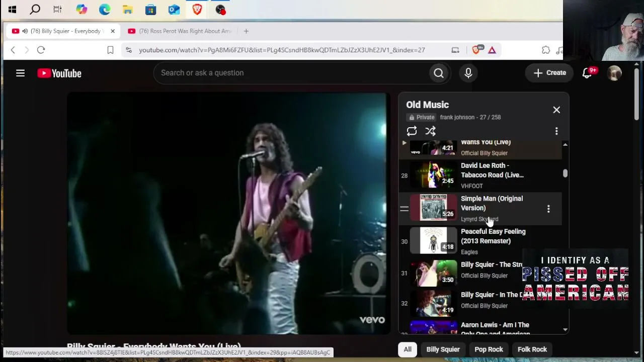This screenshot has width=644, height=362.
Task: Play Billy Squier - The Stroke video
Action: tap(492, 264)
